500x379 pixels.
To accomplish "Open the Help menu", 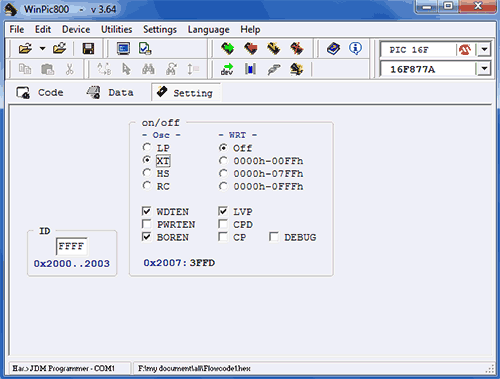I will (x=250, y=29).
